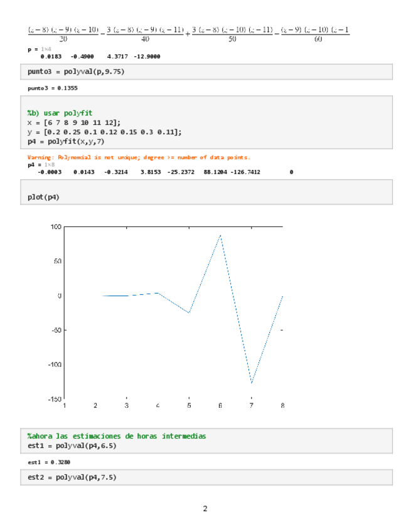Click the plot line's highest peak

pyautogui.click(x=220, y=235)
